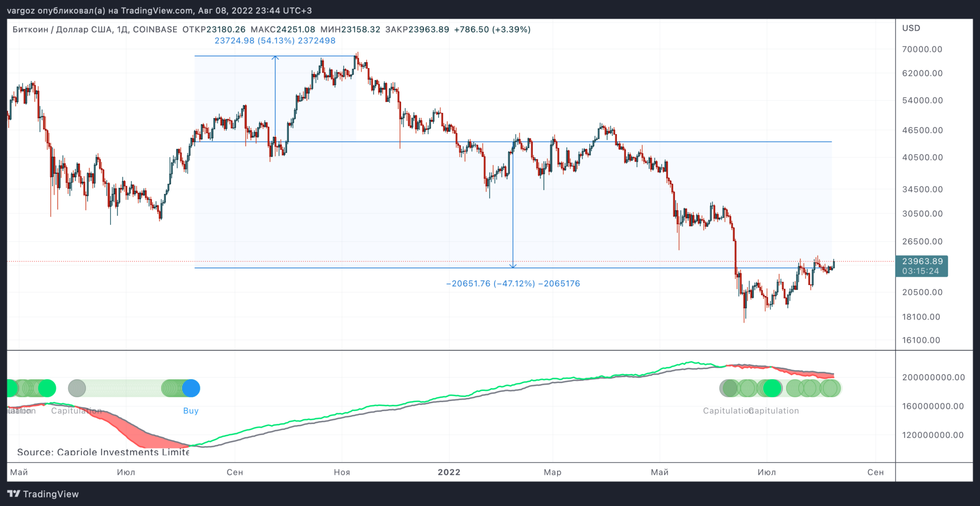The height and width of the screenshot is (506, 980).
Task: Click the USD currency label on price axis
Action: [x=911, y=28]
